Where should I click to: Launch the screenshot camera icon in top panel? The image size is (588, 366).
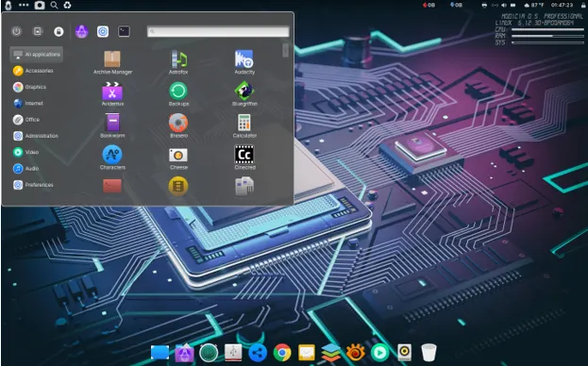(x=40, y=6)
